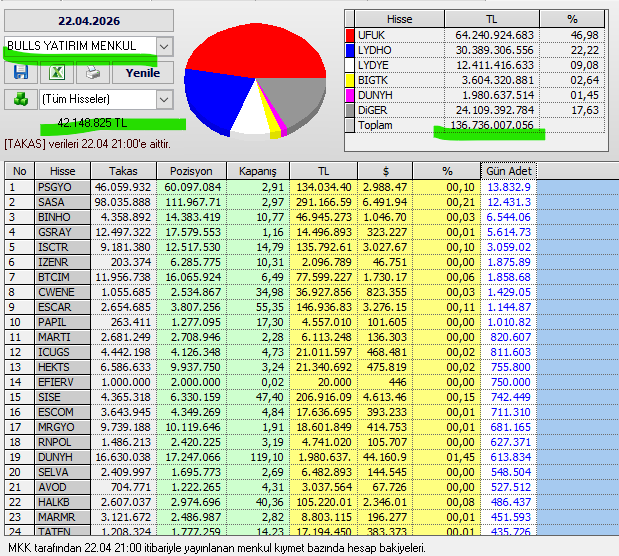This screenshot has width=619, height=556.
Task: Click the red UFUK color swatch
Action: 350,35
